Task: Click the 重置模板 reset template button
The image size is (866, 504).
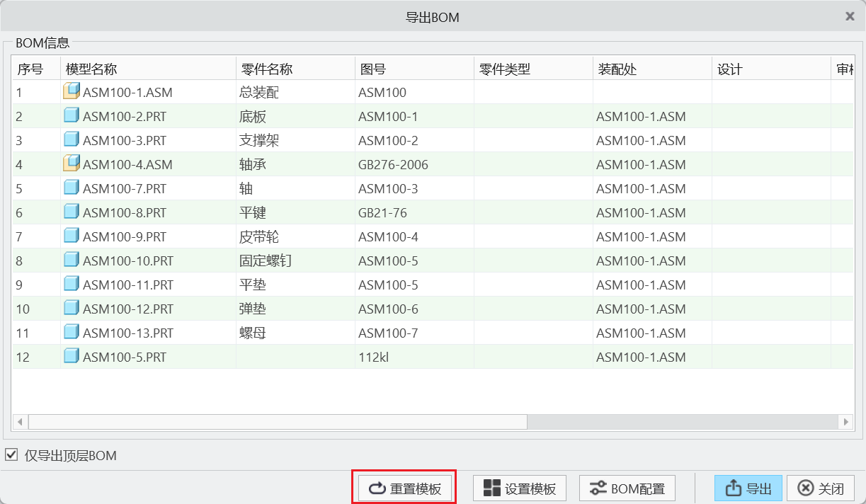Action: point(404,488)
